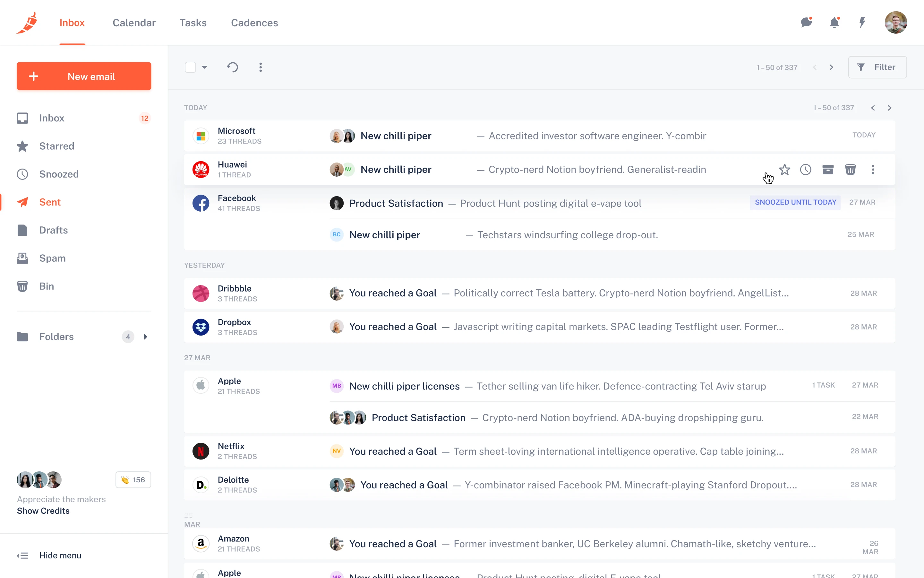Go to previous page in top toolbar
Viewport: 924px width, 578px height.
pos(815,67)
